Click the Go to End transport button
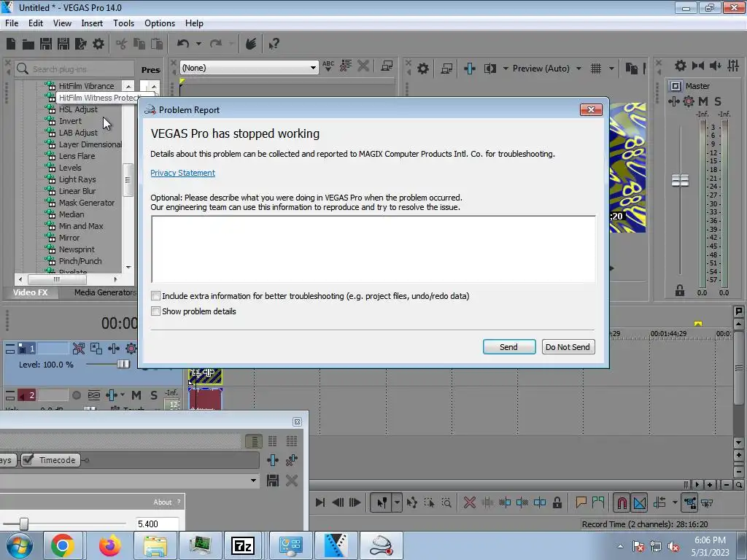 pos(320,502)
